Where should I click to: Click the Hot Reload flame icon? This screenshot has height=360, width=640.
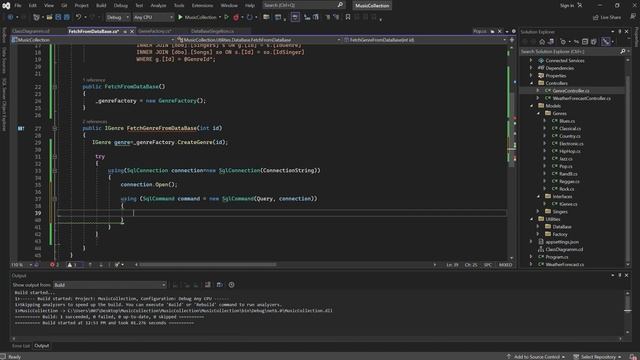click(236, 17)
